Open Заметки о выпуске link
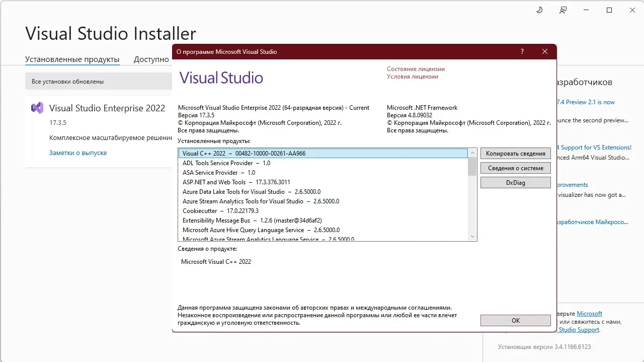 click(x=78, y=153)
